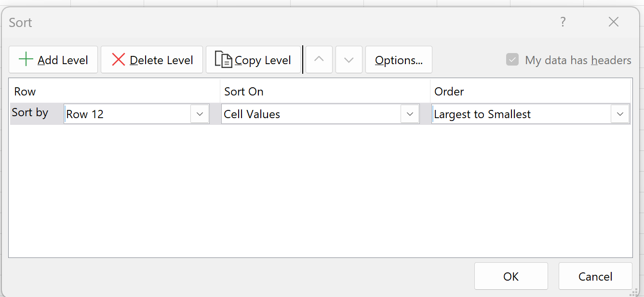This screenshot has width=644, height=297.
Task: Add a new sort level
Action: tap(53, 59)
